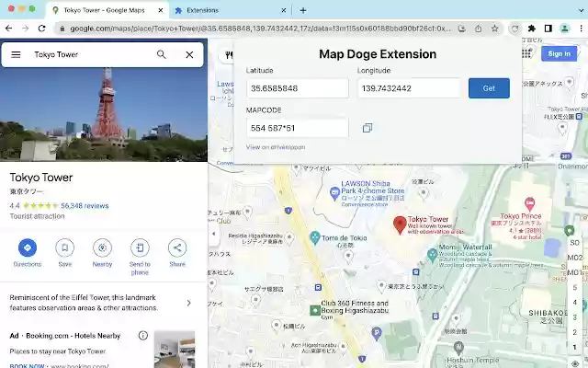The height and width of the screenshot is (368, 588).
Task: Click the Club 360 Fitness marker
Action: click(315, 310)
